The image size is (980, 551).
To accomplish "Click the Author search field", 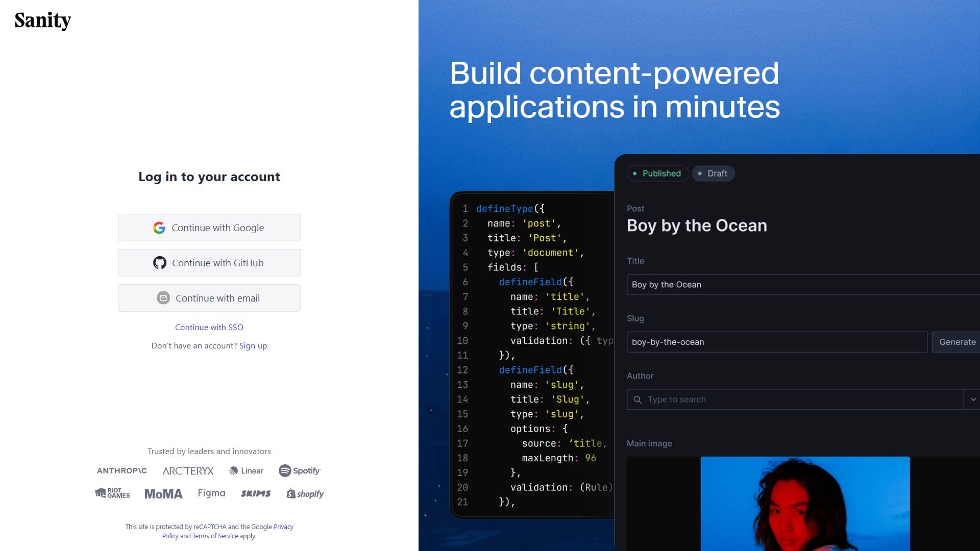I will coord(795,399).
